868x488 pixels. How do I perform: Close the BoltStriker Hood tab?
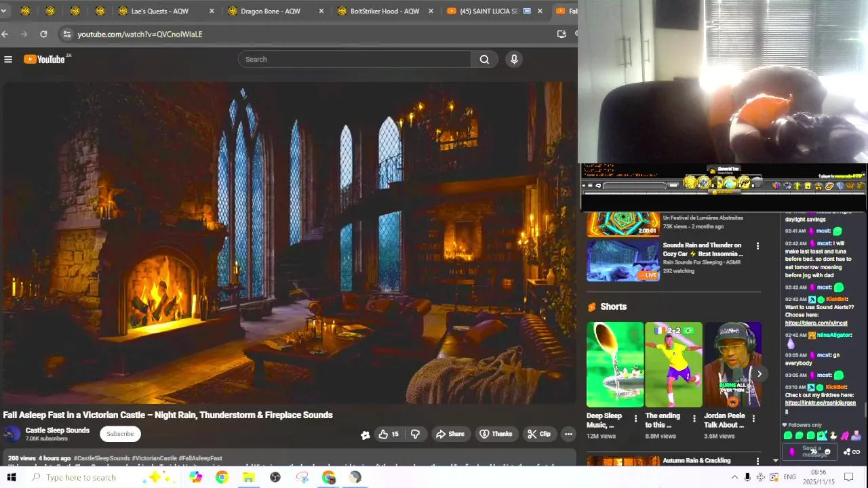point(431,11)
